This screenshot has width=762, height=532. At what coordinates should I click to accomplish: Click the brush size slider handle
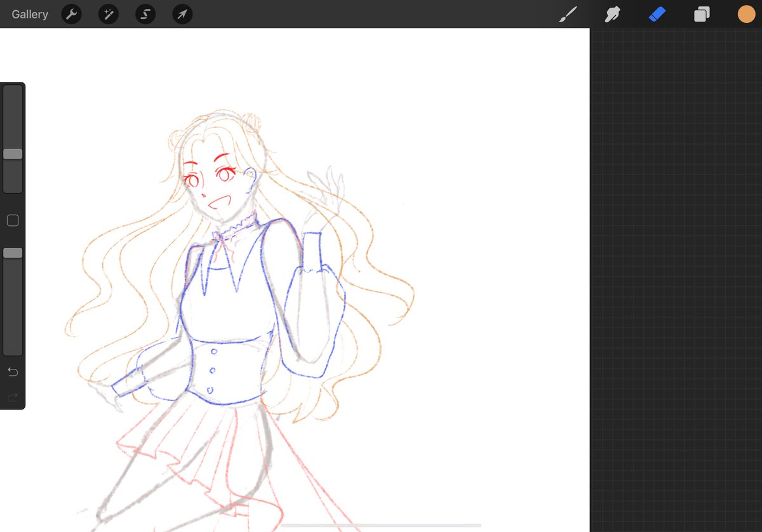[x=13, y=154]
